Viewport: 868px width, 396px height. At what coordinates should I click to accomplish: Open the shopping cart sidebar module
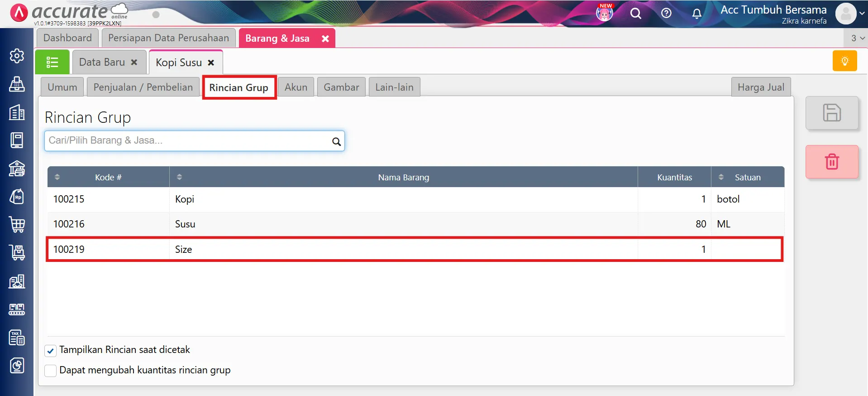click(17, 224)
